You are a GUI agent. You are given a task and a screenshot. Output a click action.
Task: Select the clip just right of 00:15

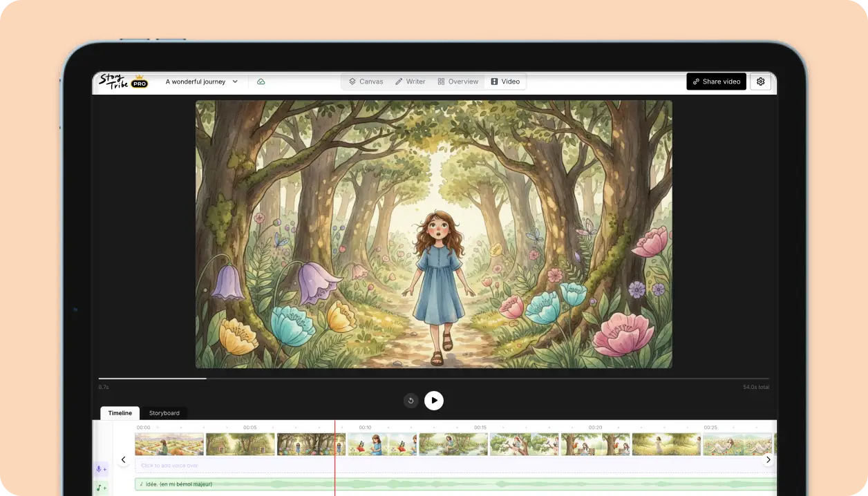[525, 444]
